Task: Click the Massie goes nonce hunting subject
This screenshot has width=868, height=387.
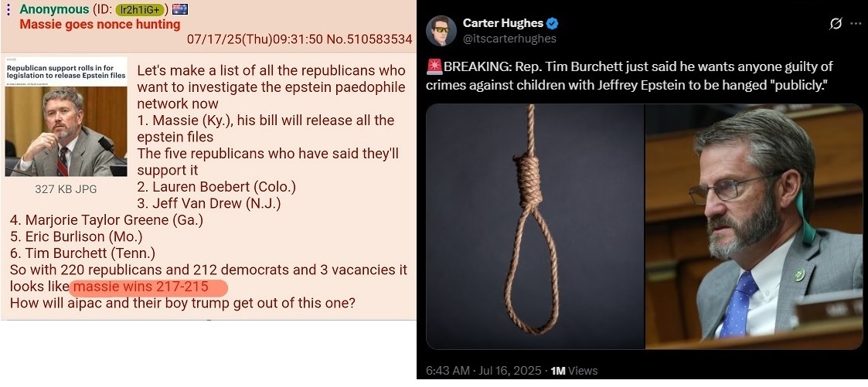Action: click(100, 24)
